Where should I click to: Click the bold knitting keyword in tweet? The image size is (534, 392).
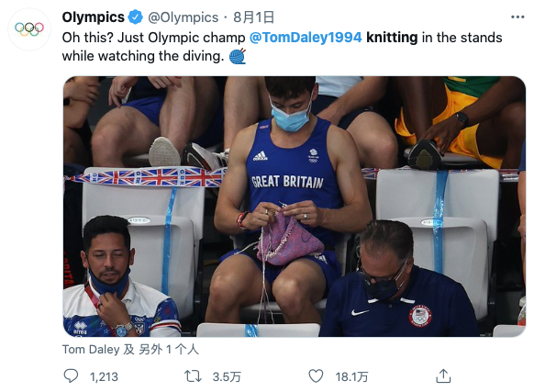392,38
